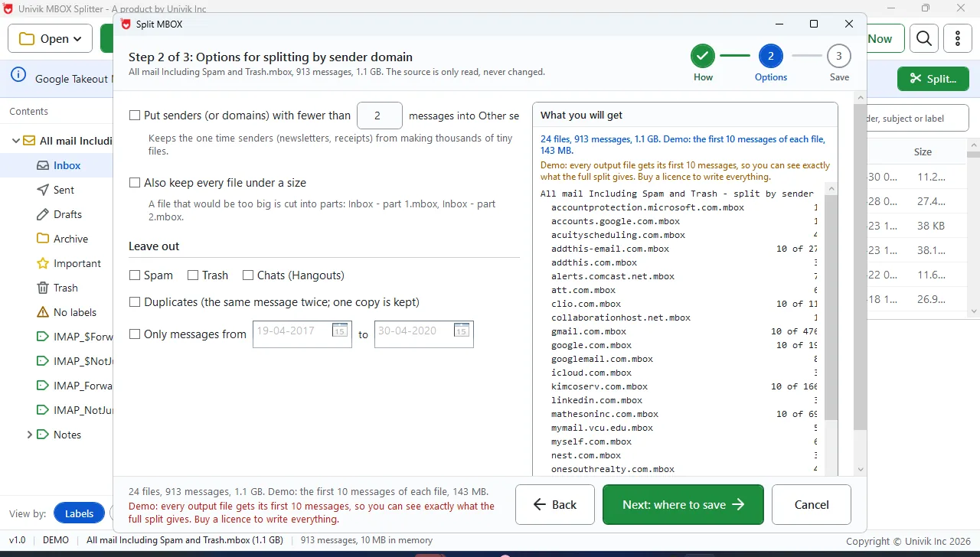Image resolution: width=980 pixels, height=557 pixels.
Task: Select the Inbox folder icon
Action: click(x=43, y=165)
